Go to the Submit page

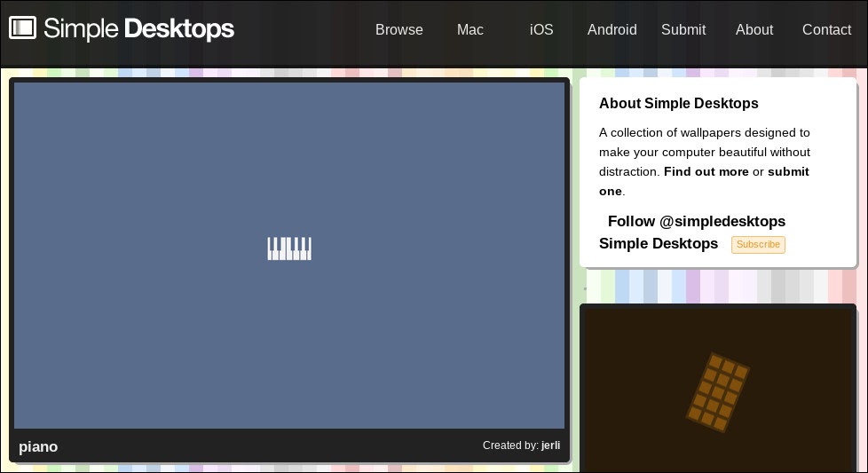click(683, 30)
